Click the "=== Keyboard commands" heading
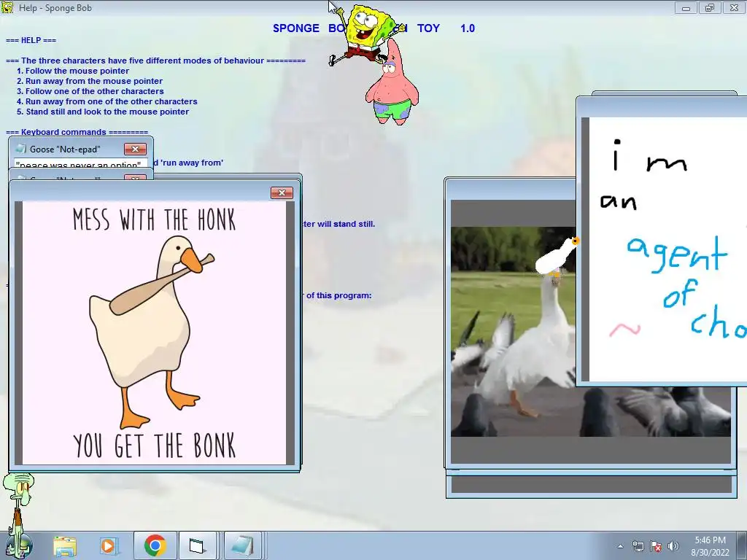 77,133
